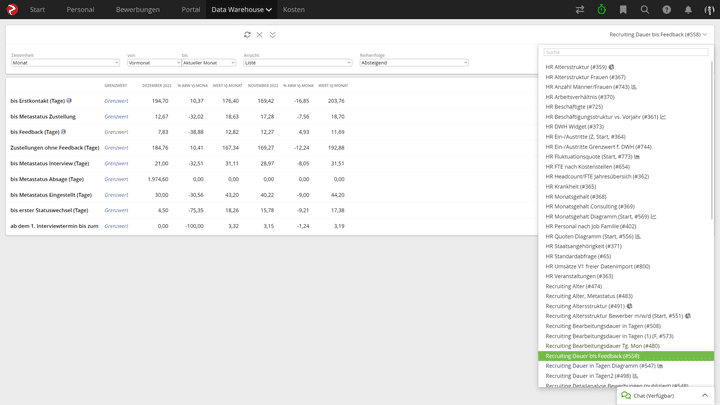Select HR Arbeitsverhältnis (#370)
Screen dimensions: 720x405
tap(580, 97)
